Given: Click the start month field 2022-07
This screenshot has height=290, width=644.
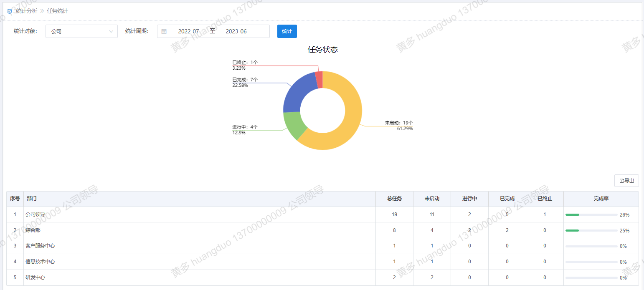Looking at the screenshot, I should [x=188, y=31].
